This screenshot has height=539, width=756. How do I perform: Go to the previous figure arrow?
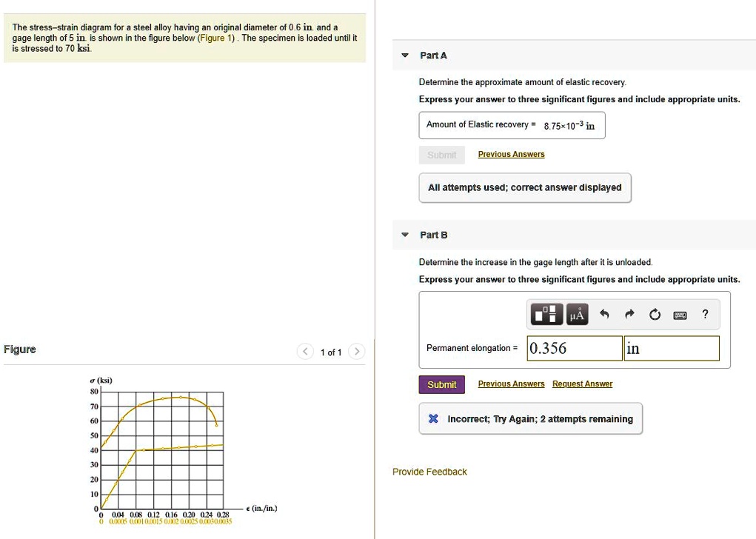tap(305, 352)
